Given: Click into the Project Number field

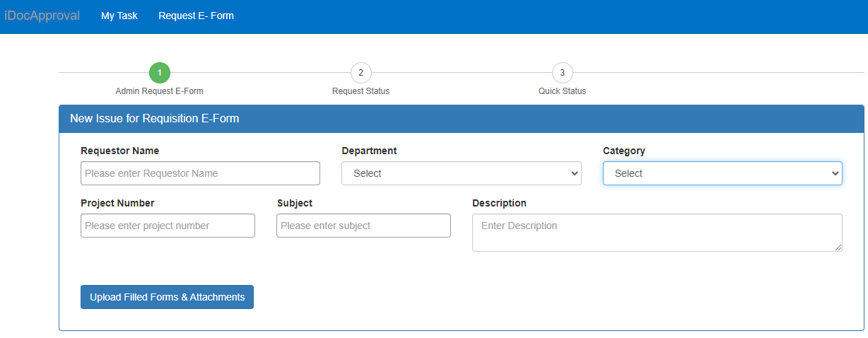Looking at the screenshot, I should pyautogui.click(x=168, y=226).
